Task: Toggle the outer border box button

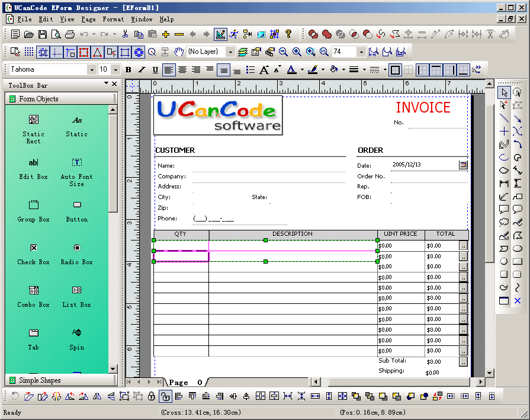Action: [395, 70]
